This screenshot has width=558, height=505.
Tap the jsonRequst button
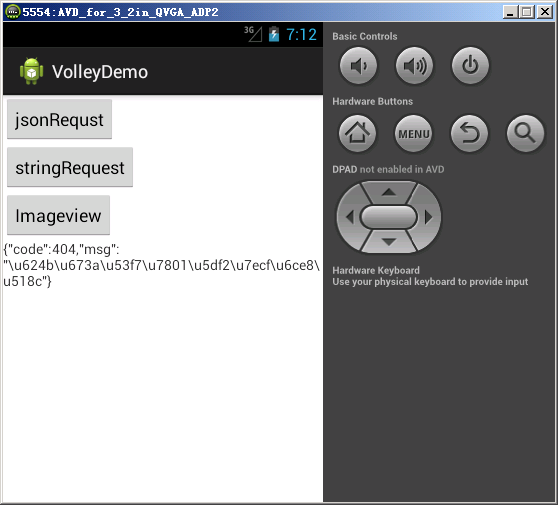[59, 119]
